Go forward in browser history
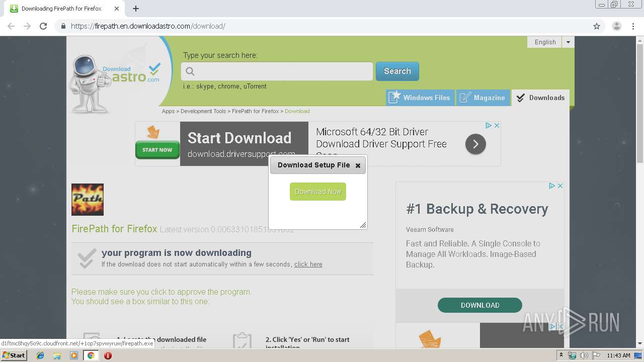The height and width of the screenshot is (362, 644). [27, 26]
